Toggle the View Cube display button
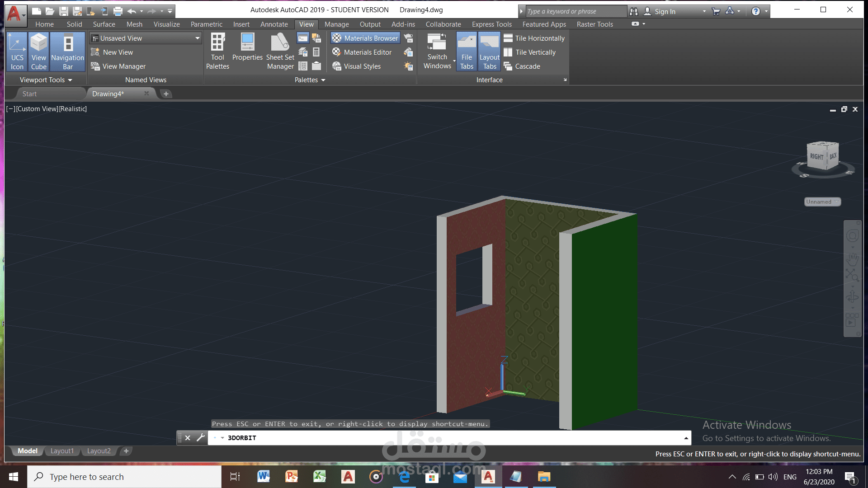868x488 pixels. [38, 52]
